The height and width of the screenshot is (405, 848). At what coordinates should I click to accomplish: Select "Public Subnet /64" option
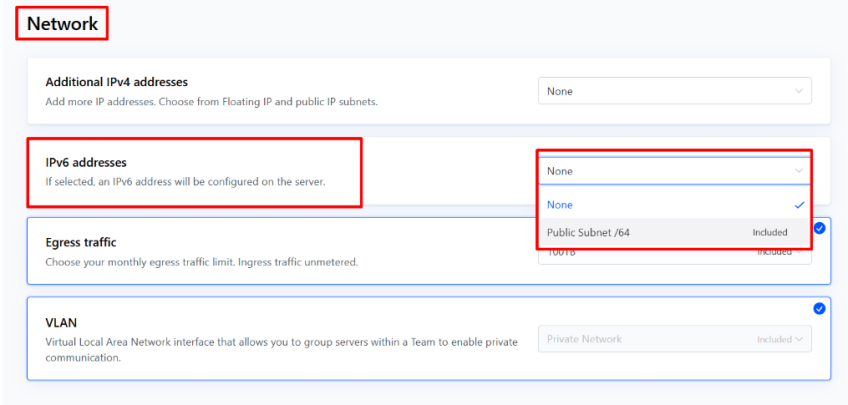click(x=589, y=232)
